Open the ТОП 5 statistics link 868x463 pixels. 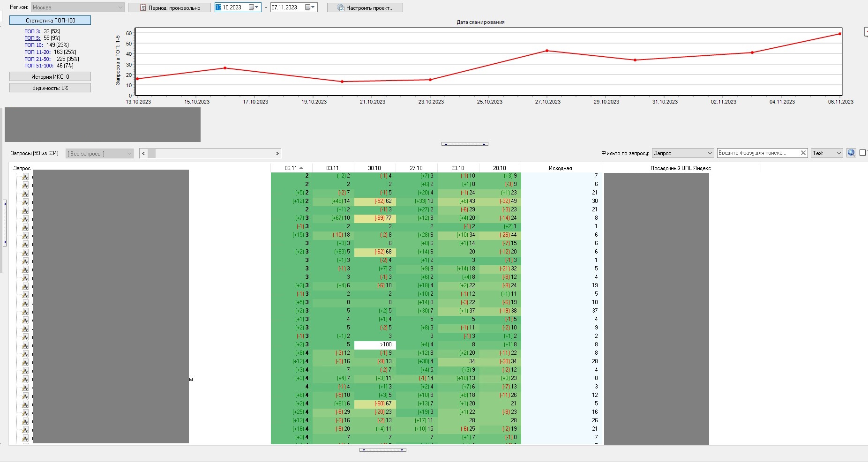[32, 38]
